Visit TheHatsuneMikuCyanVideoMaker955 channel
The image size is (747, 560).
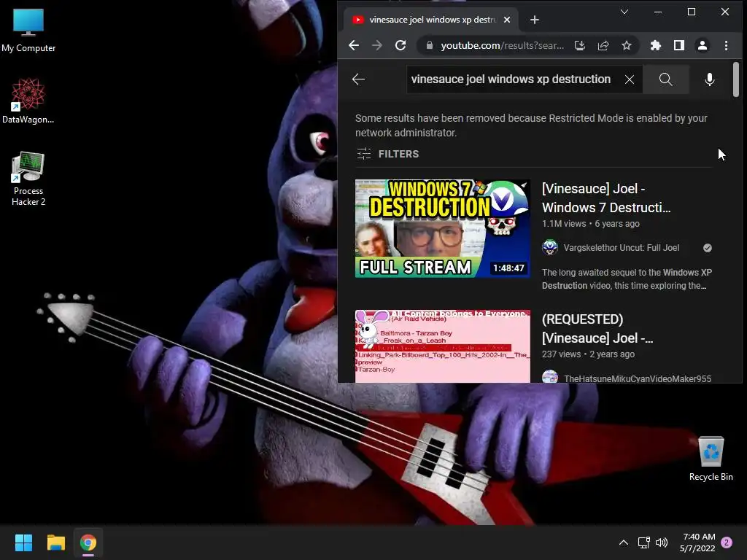point(638,378)
